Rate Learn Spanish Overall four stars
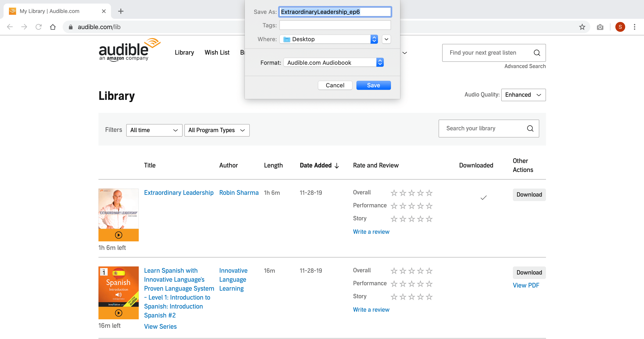 point(420,271)
